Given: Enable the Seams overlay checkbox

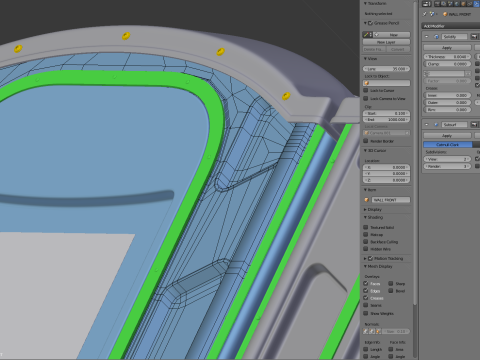Looking at the screenshot, I should coord(366,305).
